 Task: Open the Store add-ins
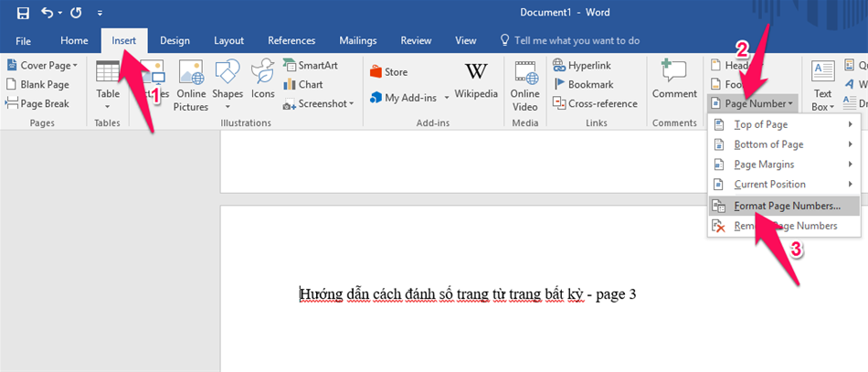[389, 72]
